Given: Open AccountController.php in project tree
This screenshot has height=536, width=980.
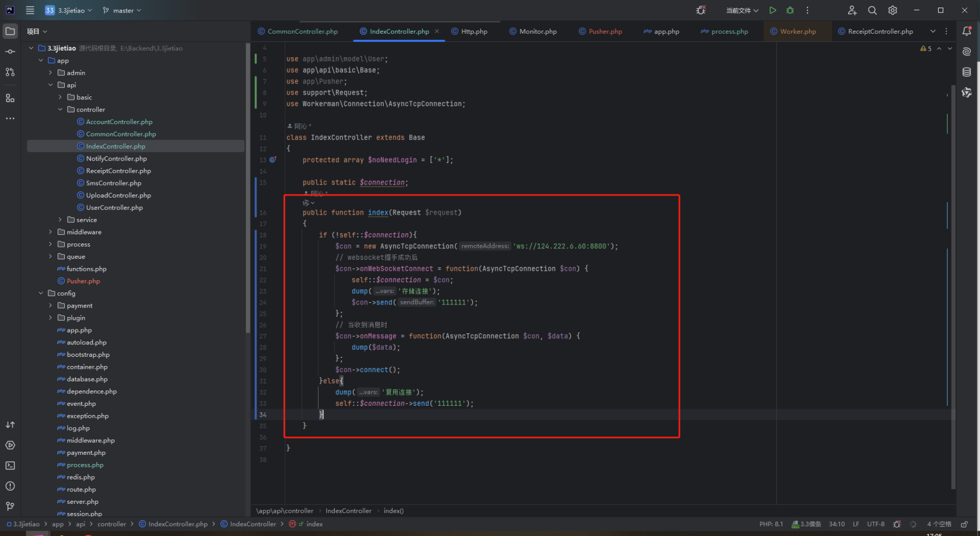Looking at the screenshot, I should 119,122.
